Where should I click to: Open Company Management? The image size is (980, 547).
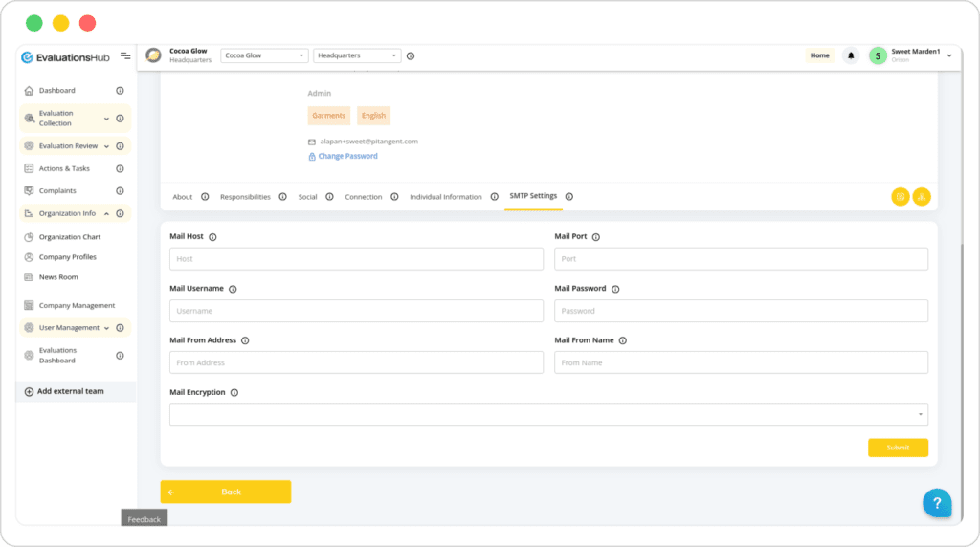(x=77, y=305)
